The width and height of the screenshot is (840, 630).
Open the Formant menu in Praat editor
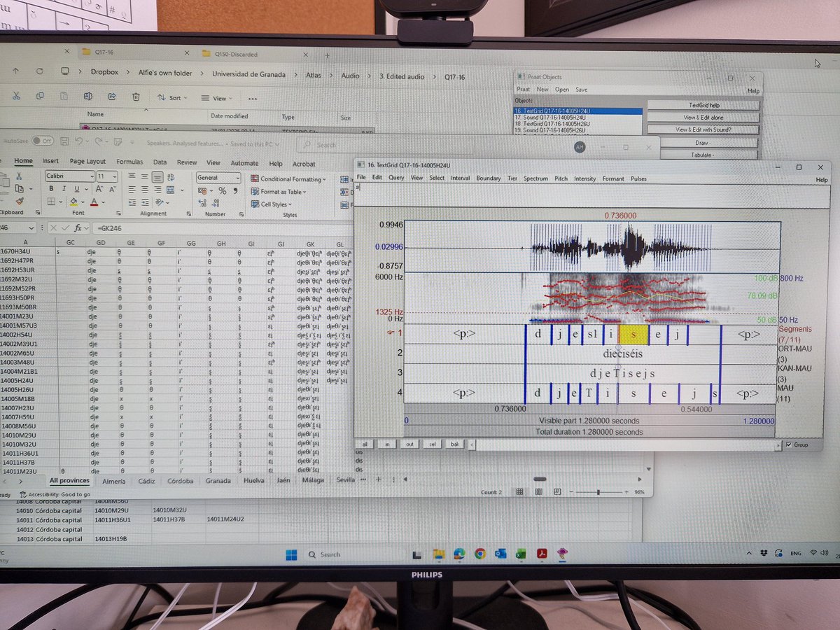coord(613,178)
